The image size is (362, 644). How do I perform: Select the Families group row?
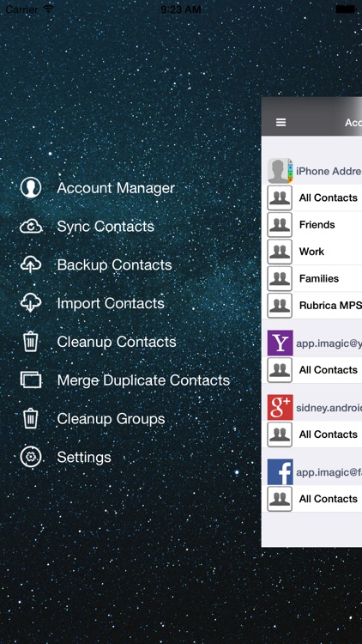click(x=312, y=278)
